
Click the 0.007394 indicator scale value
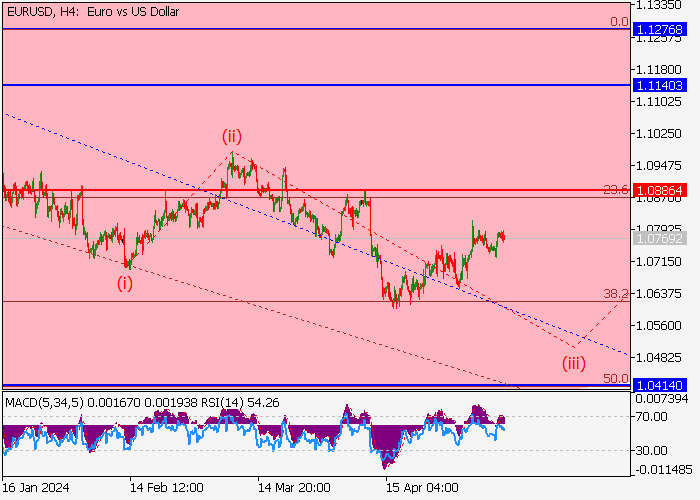click(x=662, y=399)
